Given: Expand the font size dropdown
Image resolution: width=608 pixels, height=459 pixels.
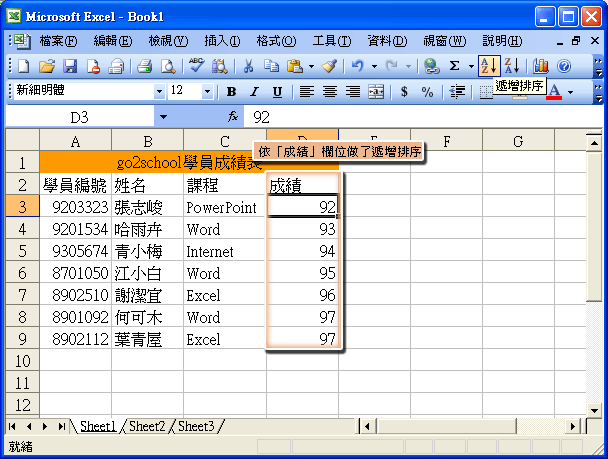Looking at the screenshot, I should pos(207,92).
